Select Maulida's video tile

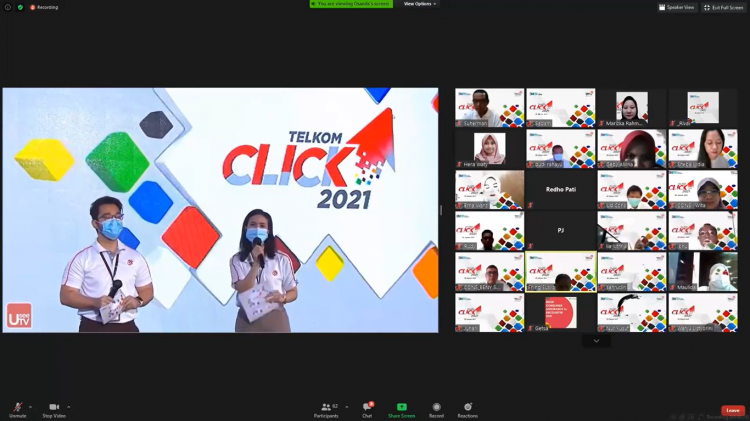point(703,272)
